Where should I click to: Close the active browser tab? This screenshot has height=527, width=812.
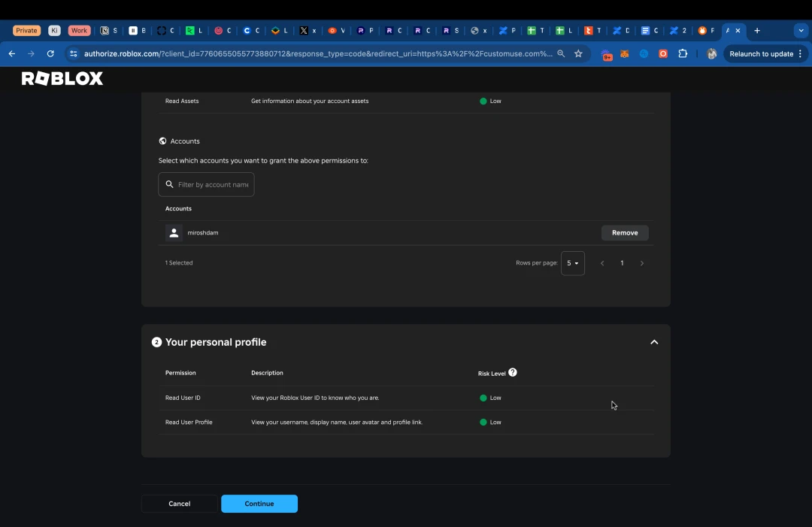(x=738, y=31)
